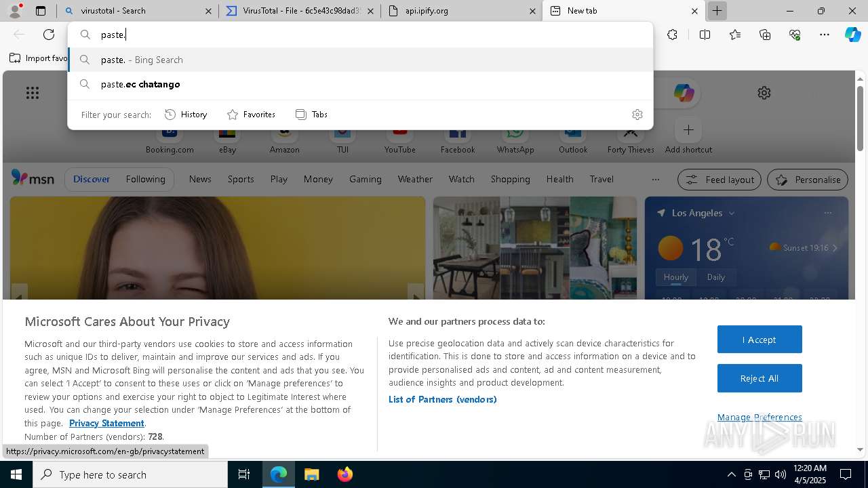Open Browser essentials heart icon

[795, 35]
